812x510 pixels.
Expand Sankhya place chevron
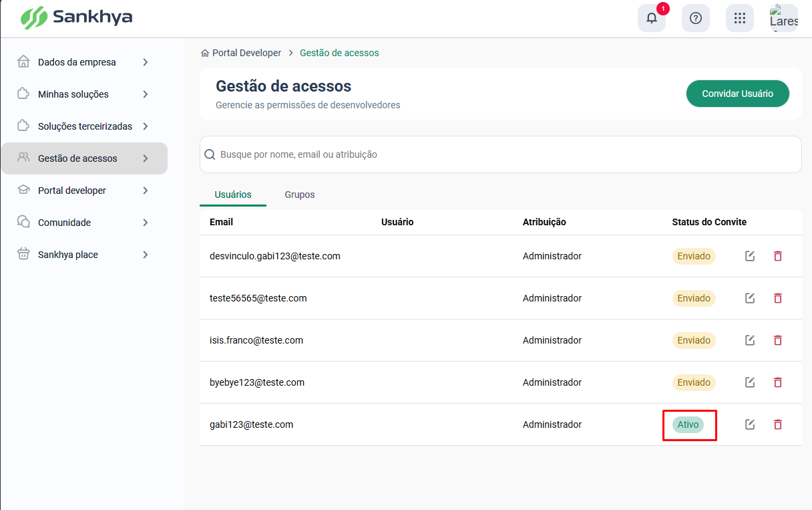tap(146, 255)
